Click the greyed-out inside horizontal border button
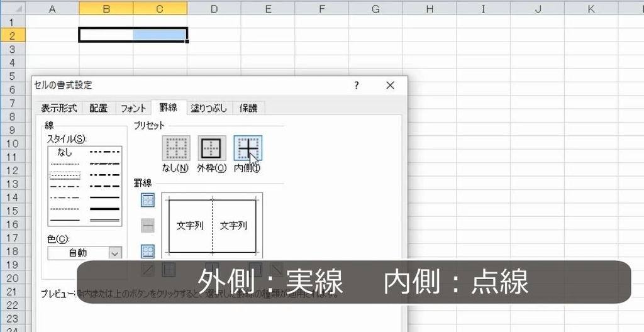 coord(148,226)
